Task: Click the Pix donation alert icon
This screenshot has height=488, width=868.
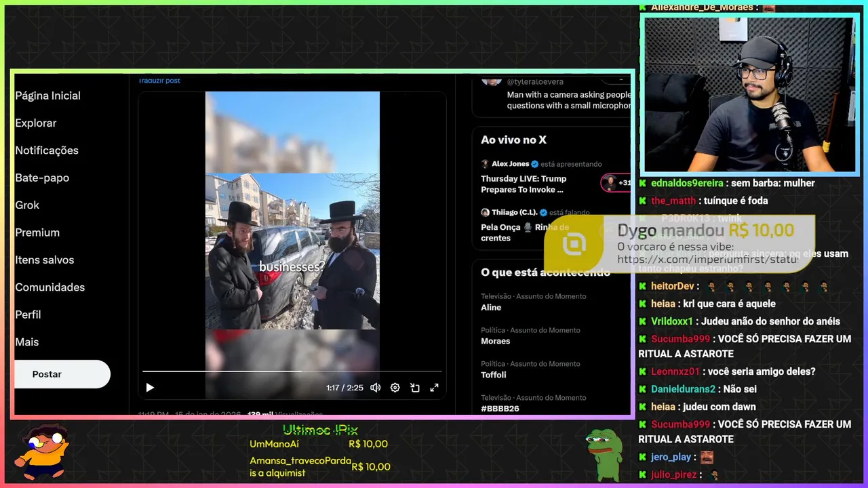Action: (x=574, y=244)
